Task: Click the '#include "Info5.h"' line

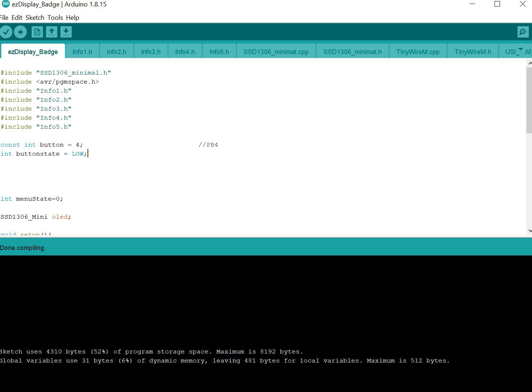Action: [36, 127]
